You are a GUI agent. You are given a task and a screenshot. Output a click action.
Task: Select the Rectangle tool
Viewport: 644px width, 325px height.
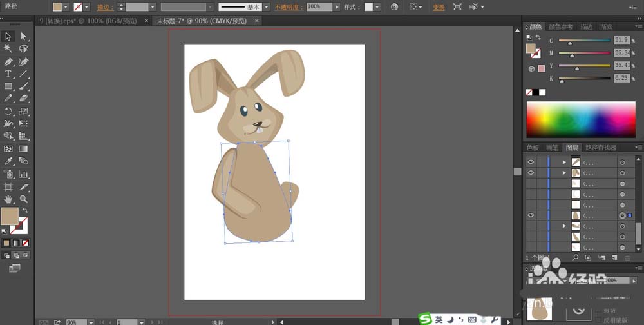(x=8, y=86)
